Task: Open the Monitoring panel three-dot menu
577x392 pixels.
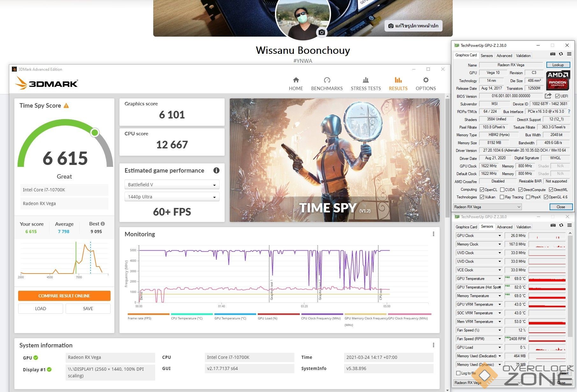Action: [433, 234]
